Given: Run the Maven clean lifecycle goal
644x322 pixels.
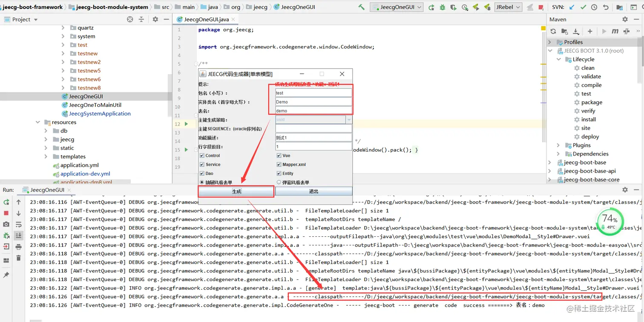Looking at the screenshot, I should point(588,68).
